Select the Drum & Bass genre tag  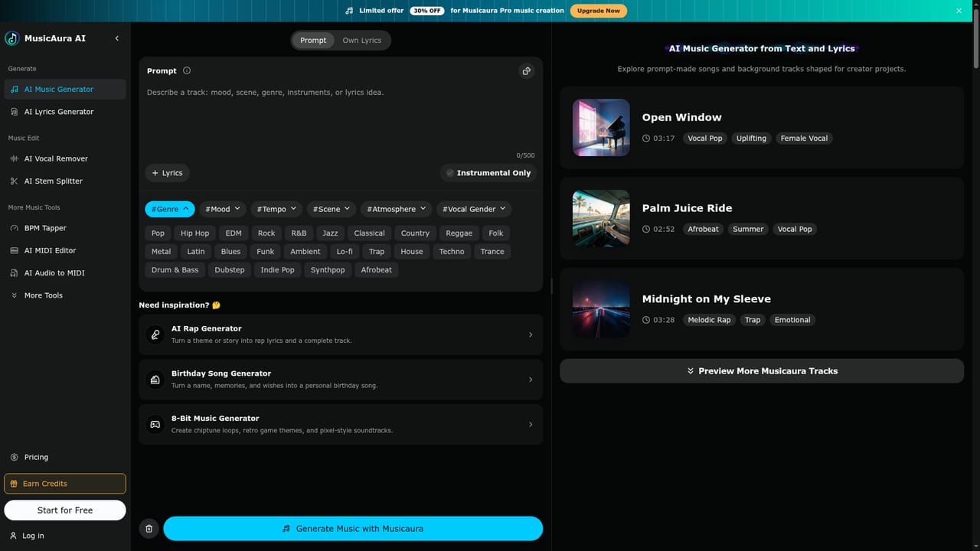tap(175, 269)
